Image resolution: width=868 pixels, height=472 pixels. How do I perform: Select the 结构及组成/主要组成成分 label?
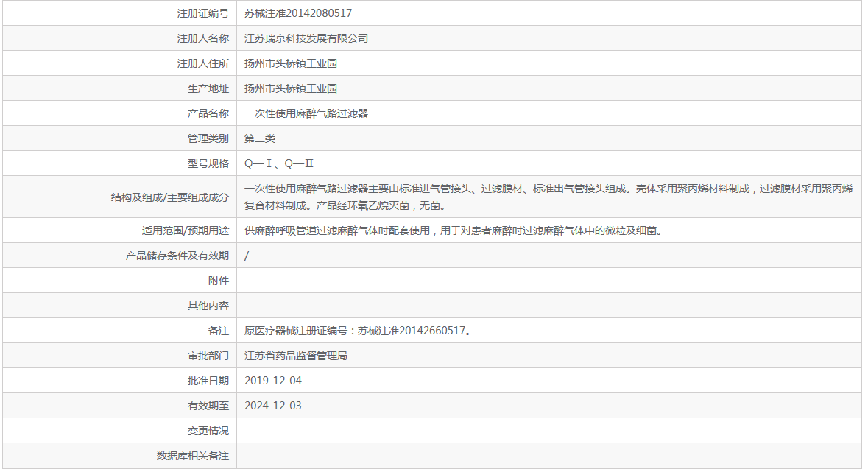coord(169,197)
